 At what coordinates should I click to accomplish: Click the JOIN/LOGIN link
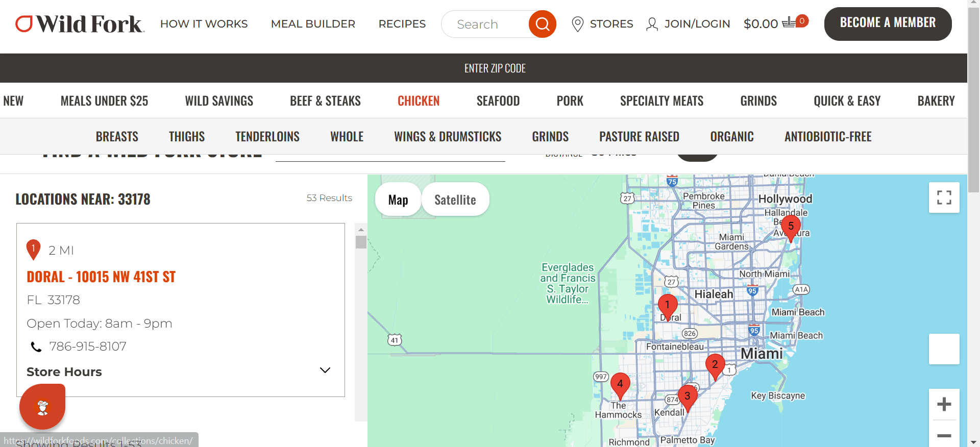pyautogui.click(x=697, y=24)
